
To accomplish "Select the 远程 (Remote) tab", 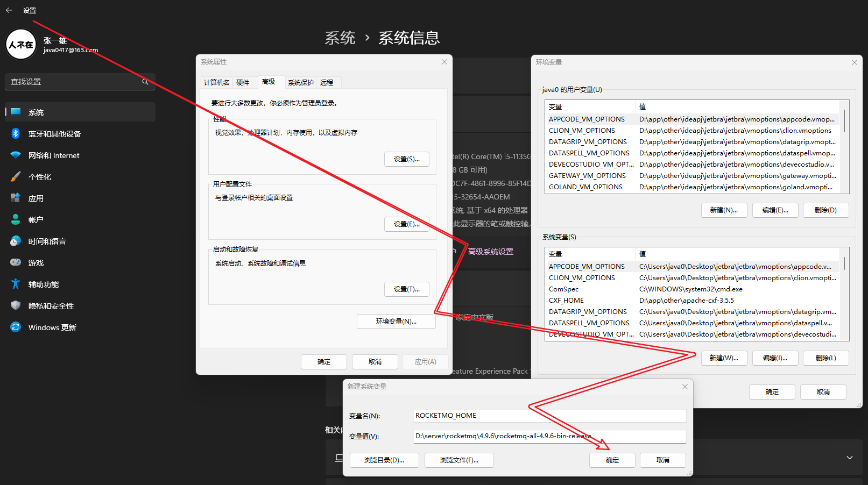I will tap(327, 82).
